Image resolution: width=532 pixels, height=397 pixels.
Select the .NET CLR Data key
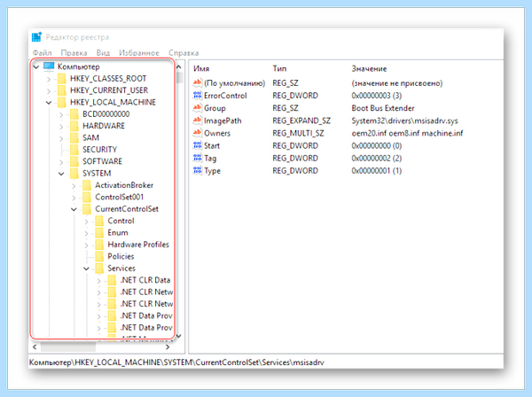145,280
